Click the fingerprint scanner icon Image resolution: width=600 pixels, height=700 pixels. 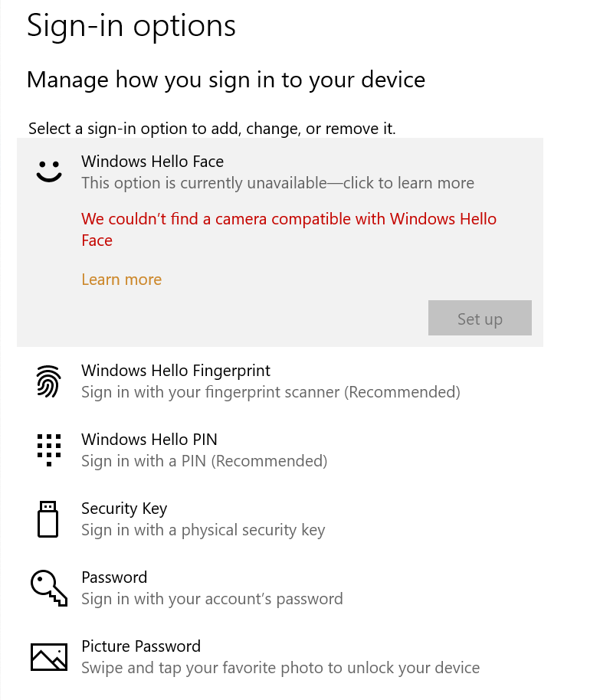pos(48,381)
